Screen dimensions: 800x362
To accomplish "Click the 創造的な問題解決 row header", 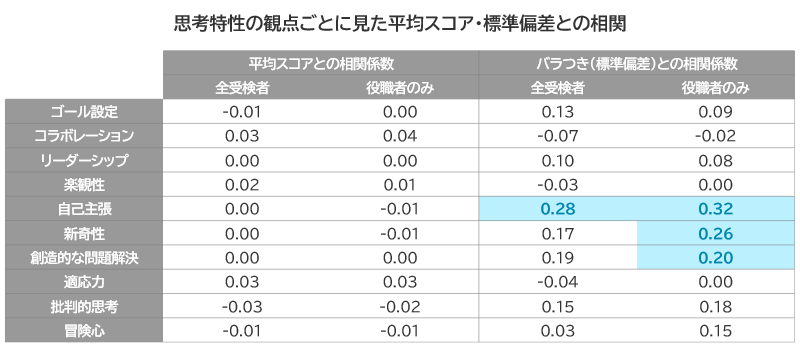I will click(84, 258).
